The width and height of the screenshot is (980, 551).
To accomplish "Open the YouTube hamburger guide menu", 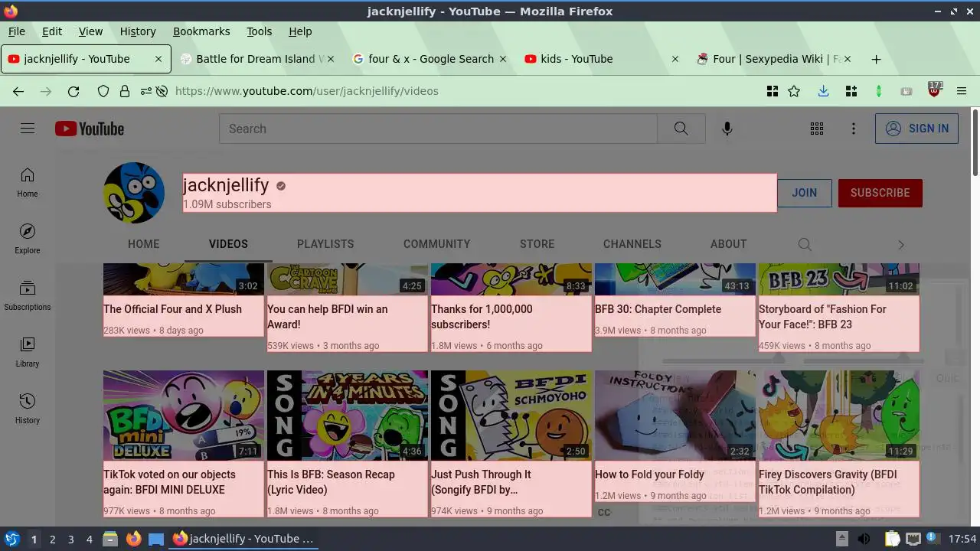I will (28, 129).
